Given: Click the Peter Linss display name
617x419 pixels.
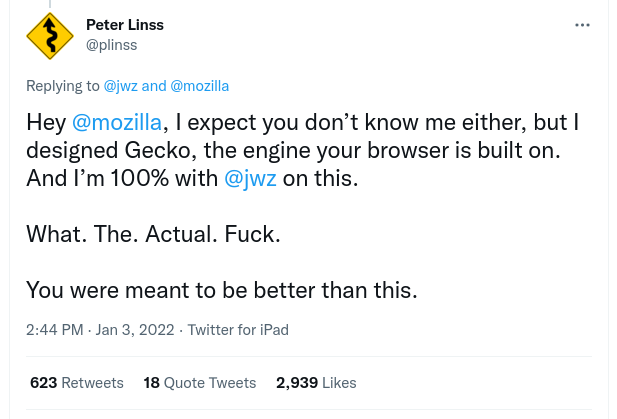Looking at the screenshot, I should (125, 25).
